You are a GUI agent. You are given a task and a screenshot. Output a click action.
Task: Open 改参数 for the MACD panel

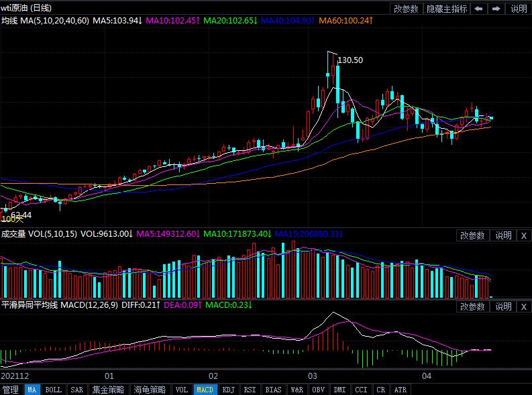point(472,306)
